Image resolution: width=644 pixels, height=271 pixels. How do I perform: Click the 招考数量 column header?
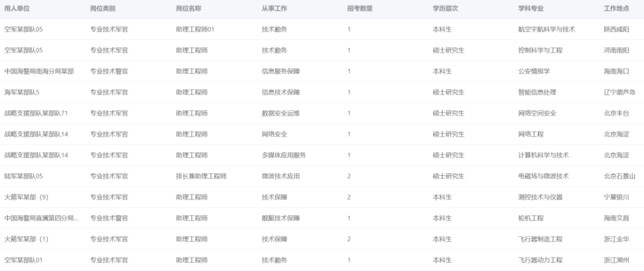(x=360, y=8)
